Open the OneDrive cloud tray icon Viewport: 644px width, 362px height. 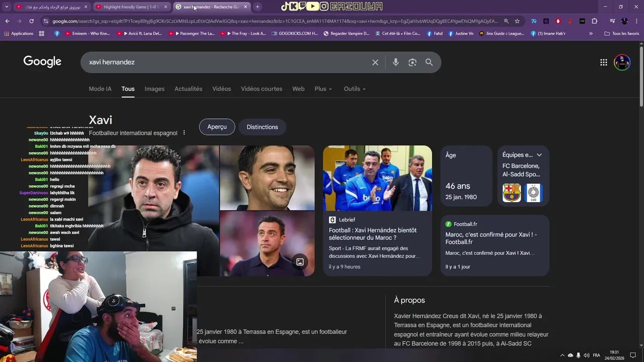571,355
